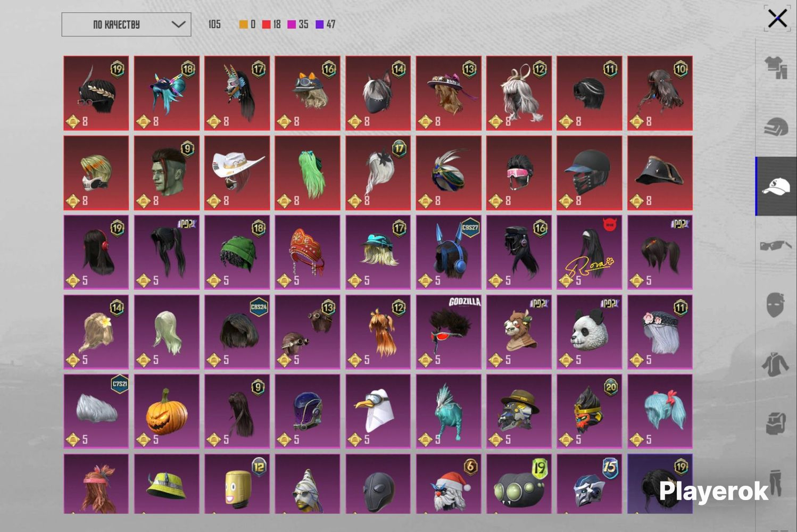
Task: Filter by the red quality swatch
Action: tap(266, 24)
